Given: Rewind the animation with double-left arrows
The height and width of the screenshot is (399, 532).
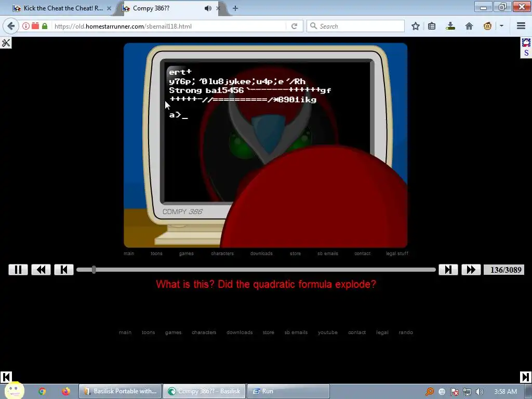Looking at the screenshot, I should pyautogui.click(x=41, y=270).
